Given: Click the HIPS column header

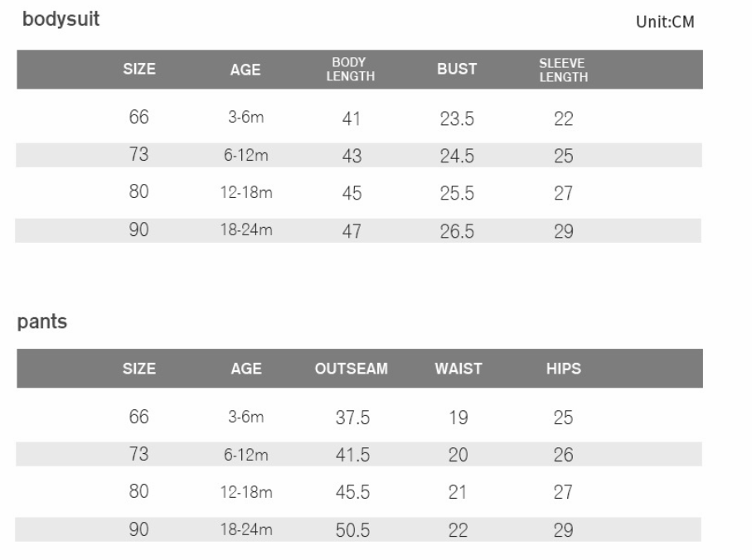Looking at the screenshot, I should [564, 369].
